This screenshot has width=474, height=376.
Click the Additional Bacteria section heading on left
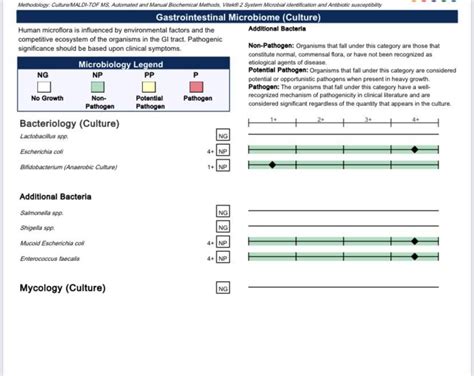point(55,197)
